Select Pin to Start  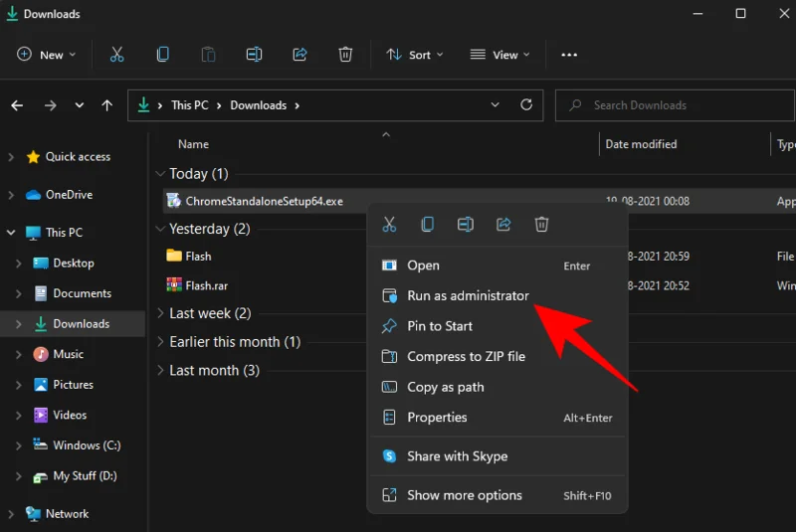(497, 326)
